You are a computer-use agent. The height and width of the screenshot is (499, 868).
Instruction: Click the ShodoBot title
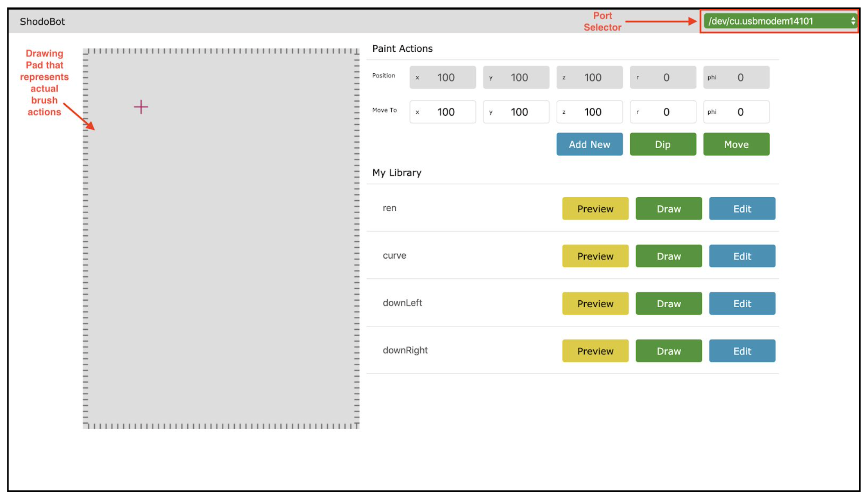[x=43, y=22]
